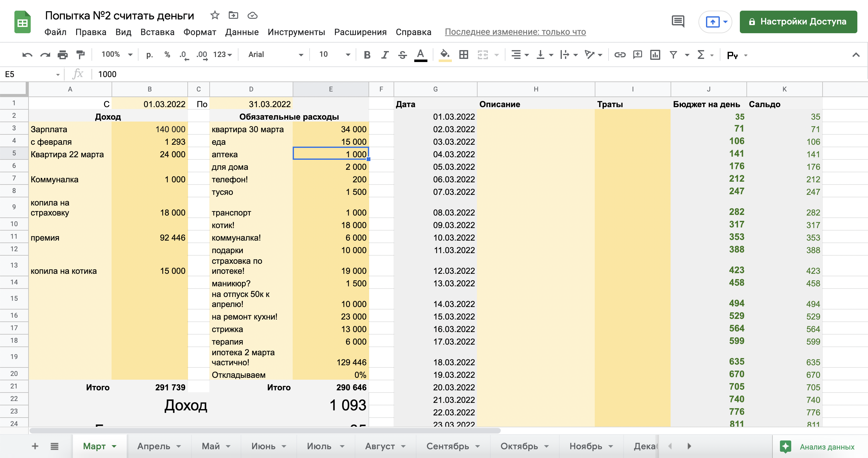Open the Последнее изменение link
Image resolution: width=868 pixels, height=458 pixels.
(x=515, y=32)
